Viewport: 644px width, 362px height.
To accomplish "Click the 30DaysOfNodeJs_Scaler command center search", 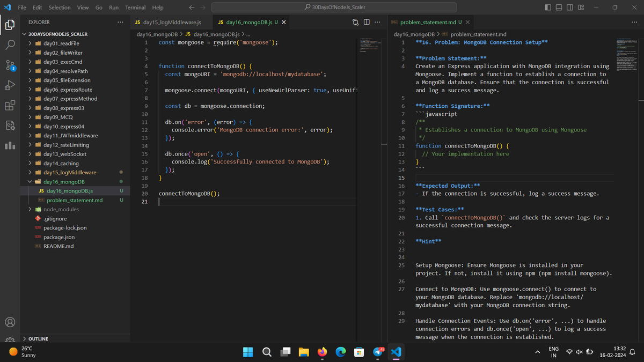I will coord(334,8).
